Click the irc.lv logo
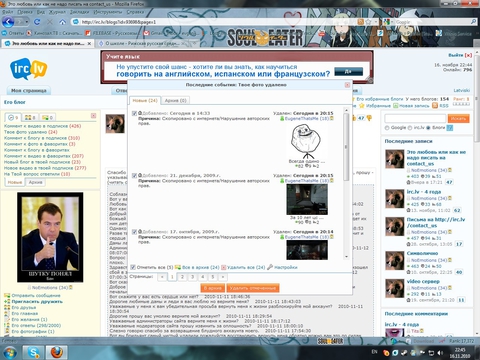The width and height of the screenshot is (480, 360). pos(29,69)
